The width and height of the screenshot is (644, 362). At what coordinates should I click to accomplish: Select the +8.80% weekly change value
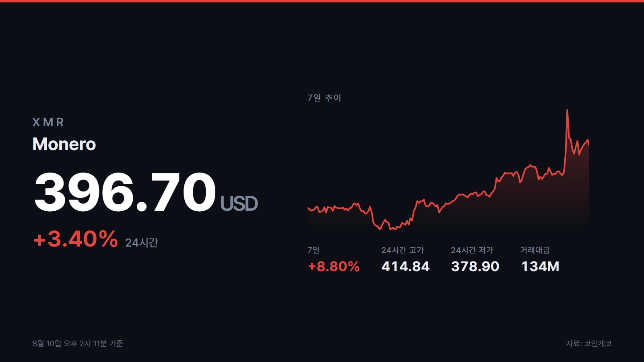334,266
